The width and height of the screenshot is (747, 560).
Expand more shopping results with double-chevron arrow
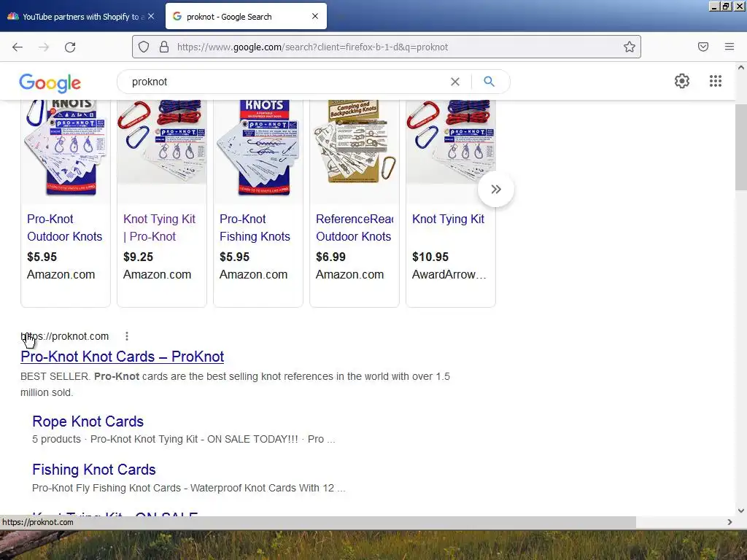tap(496, 189)
